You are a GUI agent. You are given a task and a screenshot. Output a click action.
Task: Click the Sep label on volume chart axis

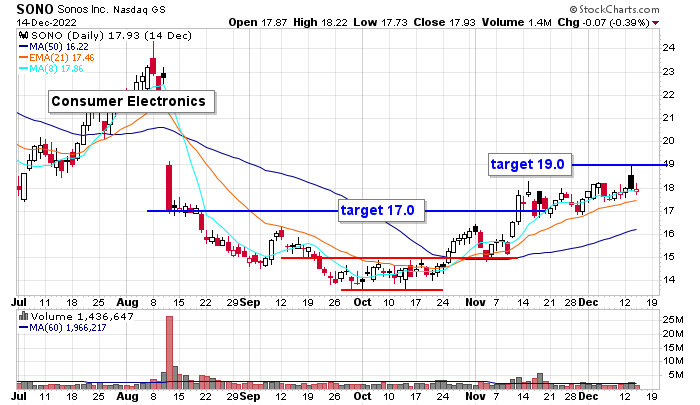tap(250, 396)
